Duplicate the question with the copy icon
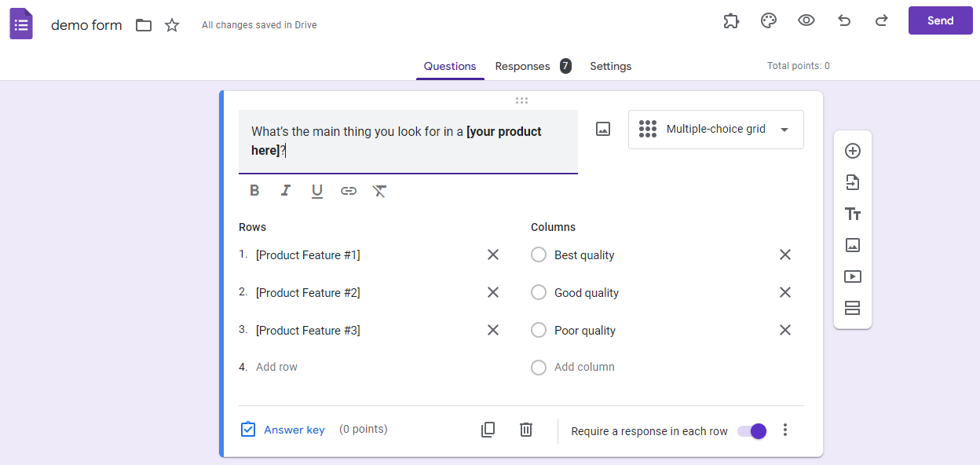 (488, 430)
